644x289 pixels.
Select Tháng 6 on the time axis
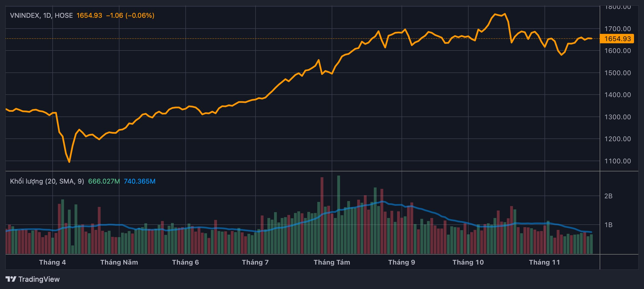185,262
